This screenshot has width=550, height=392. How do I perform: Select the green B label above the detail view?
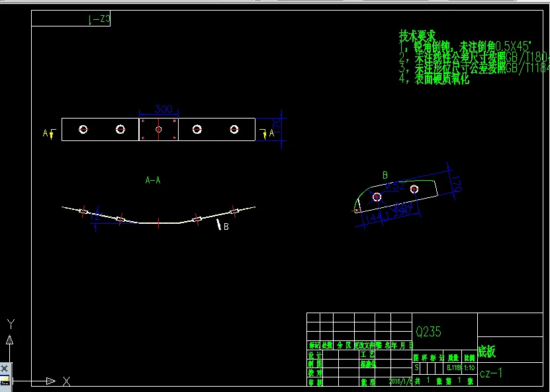(x=385, y=175)
